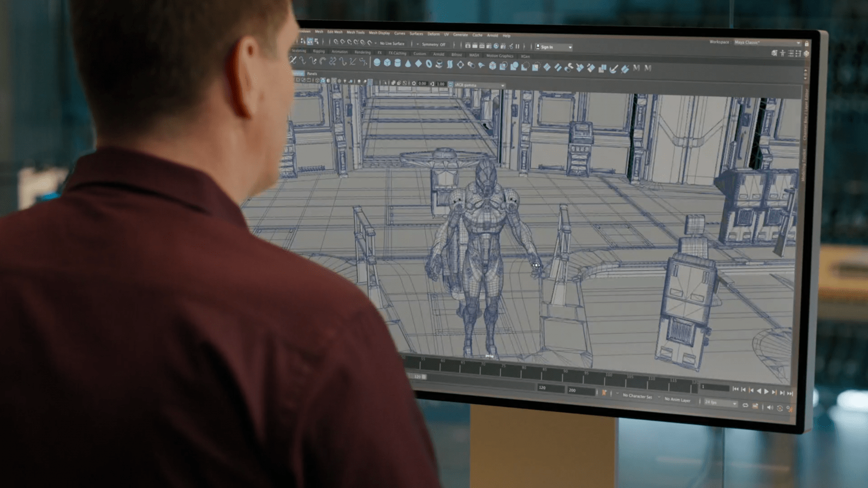Viewport: 868px width, 488px height.
Task: Create a polygon cube from the shelf
Action: tap(388, 63)
